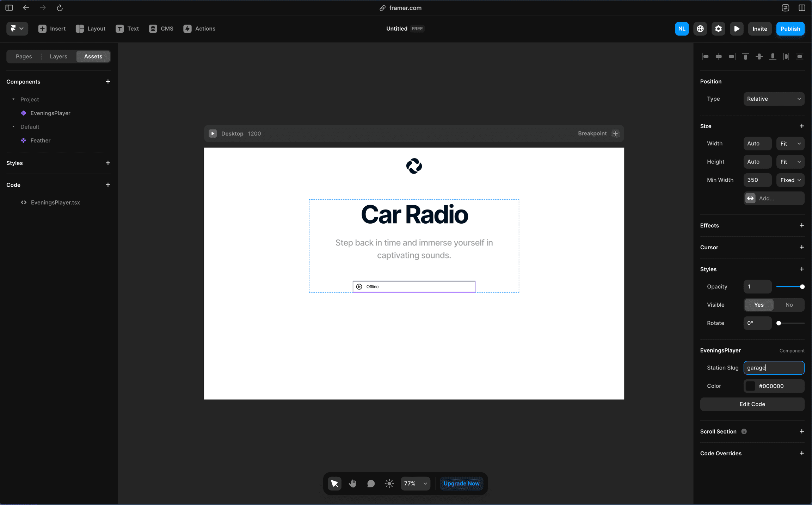Switch to the Pages tab
812x505 pixels.
point(24,56)
